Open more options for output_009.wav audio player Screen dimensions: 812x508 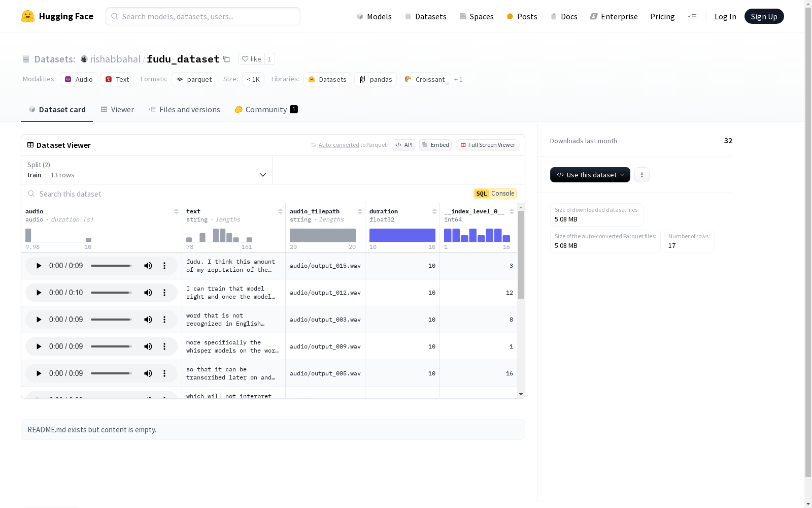164,346
